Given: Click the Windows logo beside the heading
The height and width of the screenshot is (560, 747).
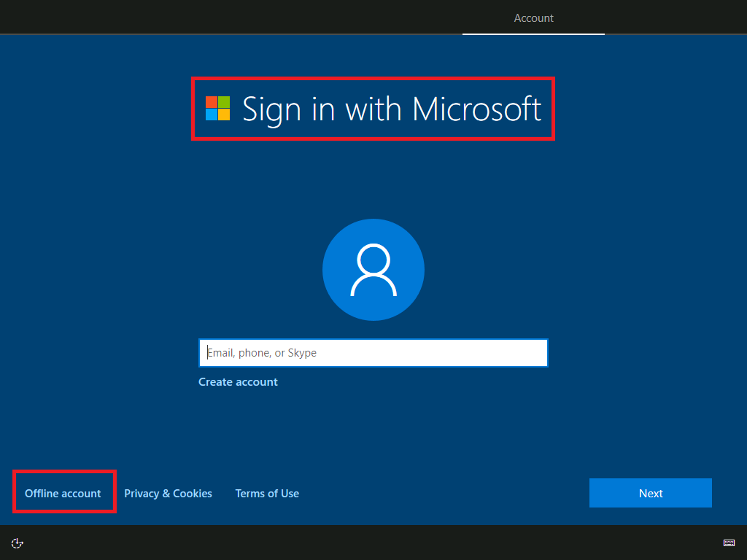Looking at the screenshot, I should point(219,108).
